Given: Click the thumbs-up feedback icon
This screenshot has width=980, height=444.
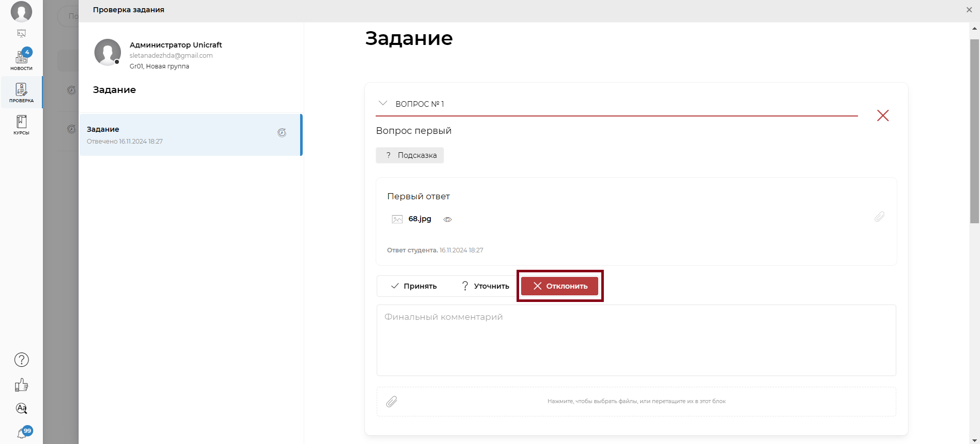Looking at the screenshot, I should 21,385.
